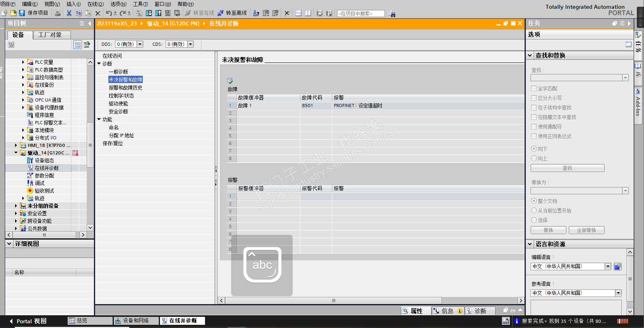Screen dimensions: 644x328
Task: Click the 转至离线 go offline button
Action: pyautogui.click(x=232, y=13)
